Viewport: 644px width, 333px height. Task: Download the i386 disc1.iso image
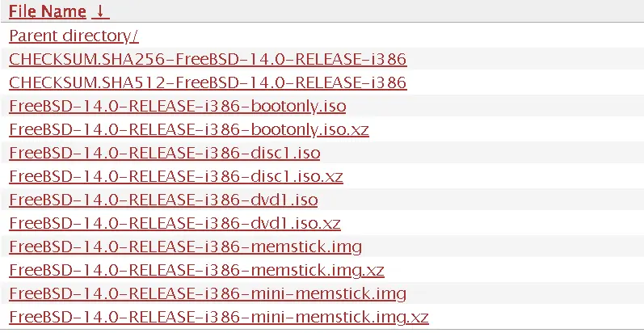(x=164, y=153)
